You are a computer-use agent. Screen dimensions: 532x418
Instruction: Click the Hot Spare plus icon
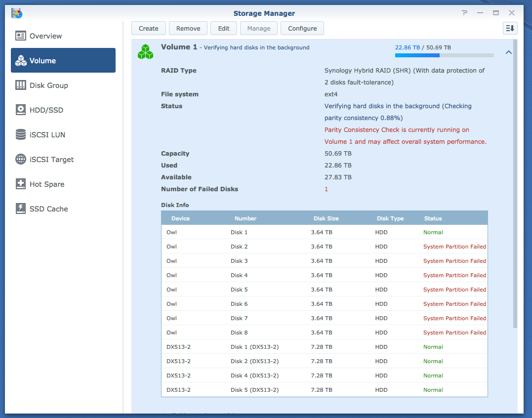[x=21, y=184]
